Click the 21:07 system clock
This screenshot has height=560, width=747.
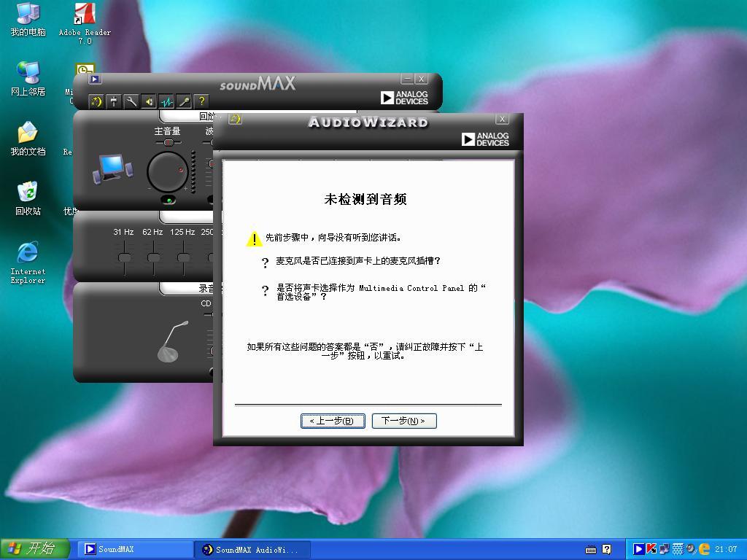pyautogui.click(x=726, y=550)
